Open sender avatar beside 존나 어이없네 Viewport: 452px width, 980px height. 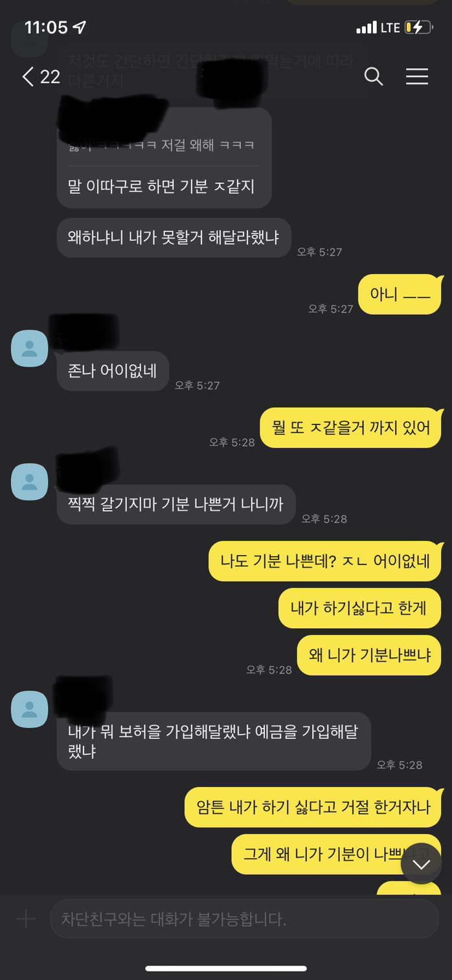[30, 349]
